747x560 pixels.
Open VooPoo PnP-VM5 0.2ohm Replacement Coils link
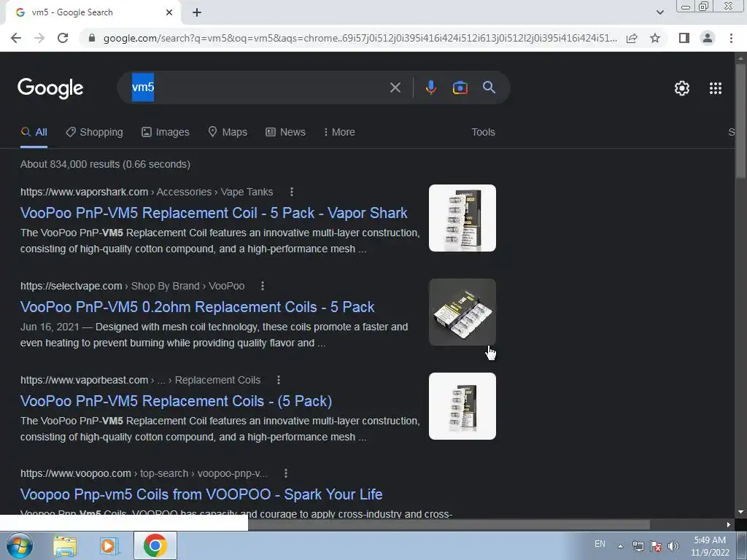(x=197, y=307)
